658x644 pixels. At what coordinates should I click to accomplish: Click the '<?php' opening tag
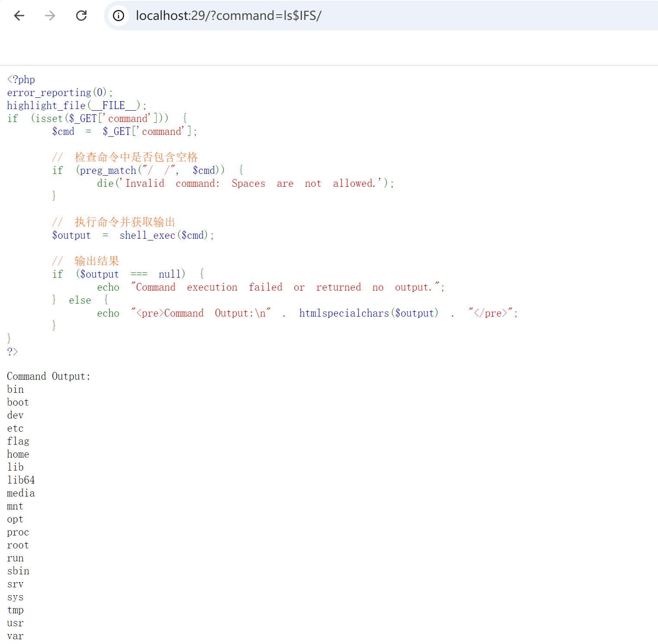21,80
